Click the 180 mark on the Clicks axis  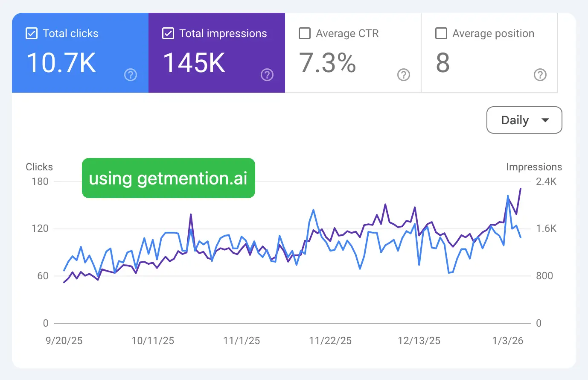tap(40, 181)
